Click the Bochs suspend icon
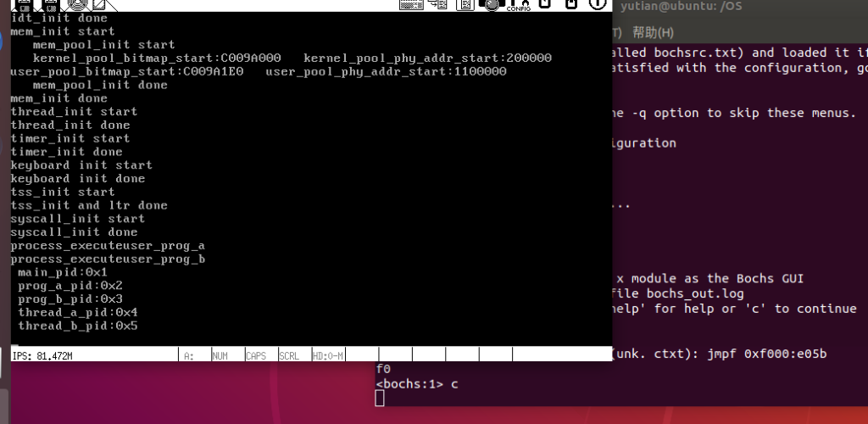 [x=573, y=5]
